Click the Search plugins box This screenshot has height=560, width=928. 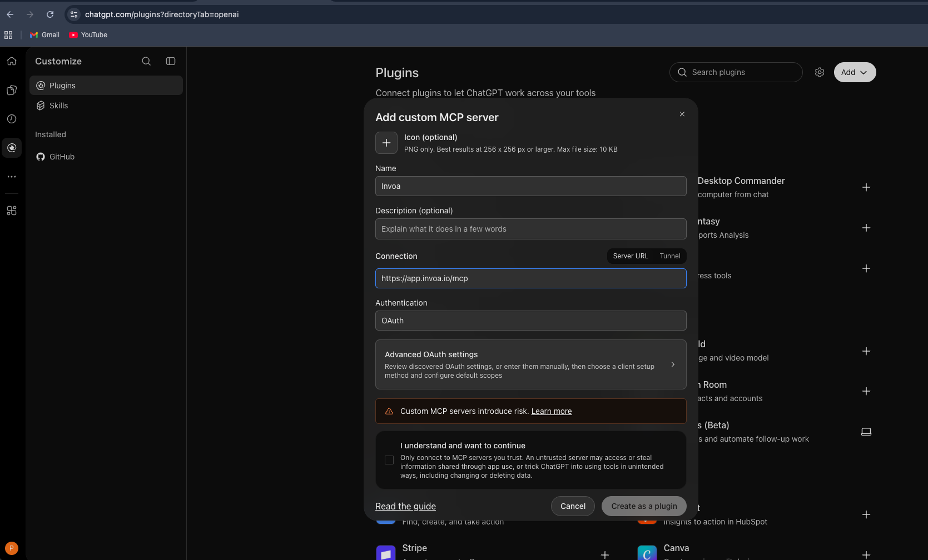[x=736, y=72]
